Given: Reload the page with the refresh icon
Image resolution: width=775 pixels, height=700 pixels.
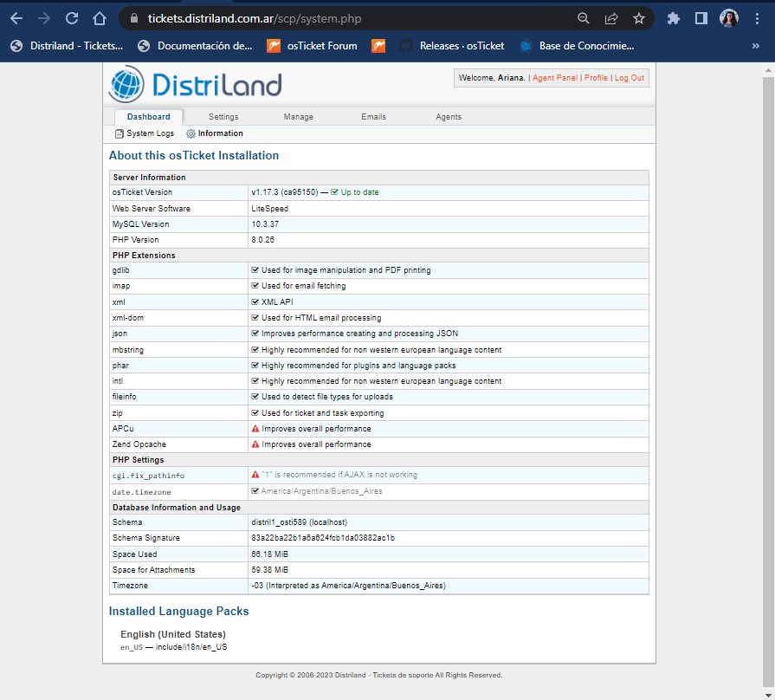Looking at the screenshot, I should coord(72,18).
